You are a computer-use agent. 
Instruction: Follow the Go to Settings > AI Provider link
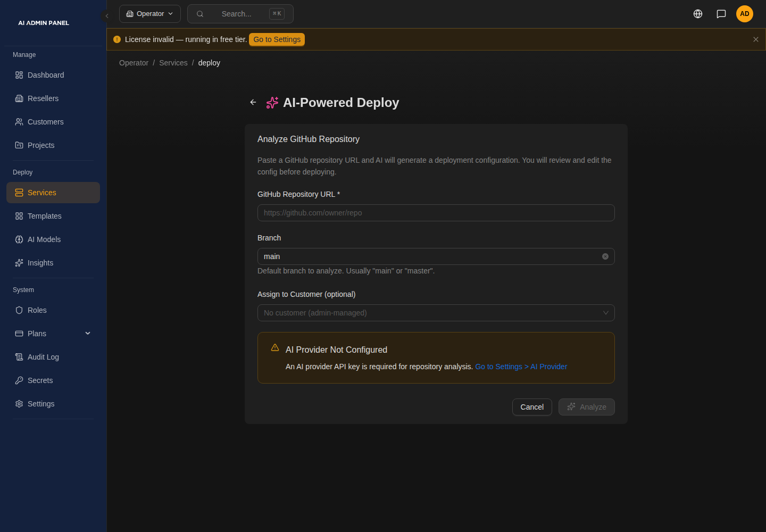[521, 367]
